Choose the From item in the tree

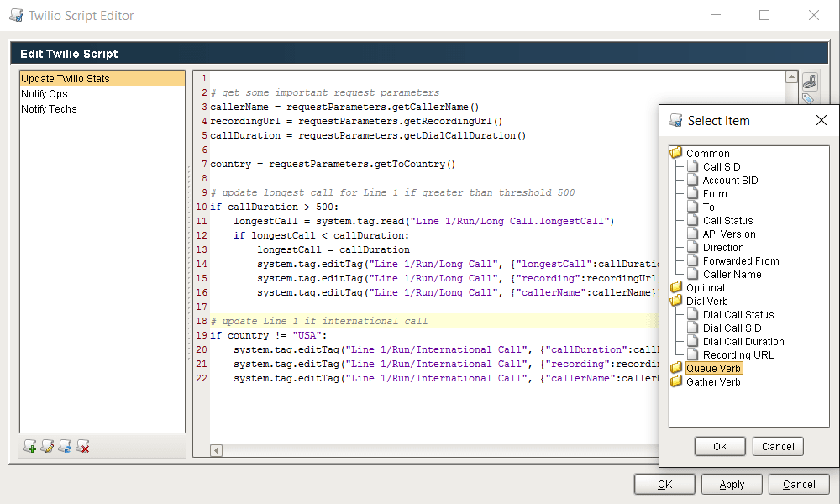tap(715, 193)
